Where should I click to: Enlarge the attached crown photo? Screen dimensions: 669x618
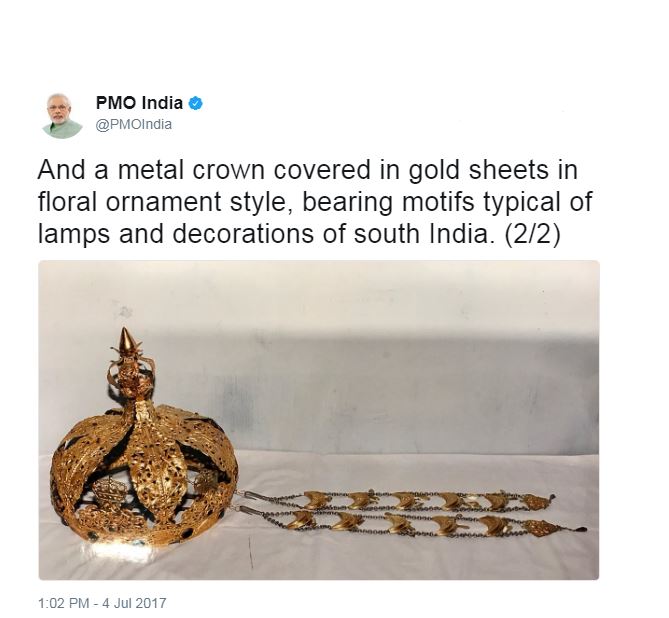tap(319, 420)
